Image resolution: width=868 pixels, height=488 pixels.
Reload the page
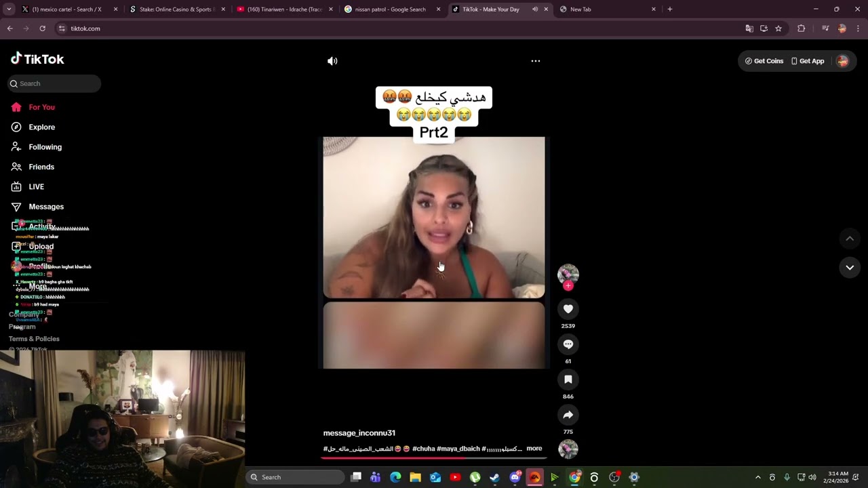coord(42,28)
